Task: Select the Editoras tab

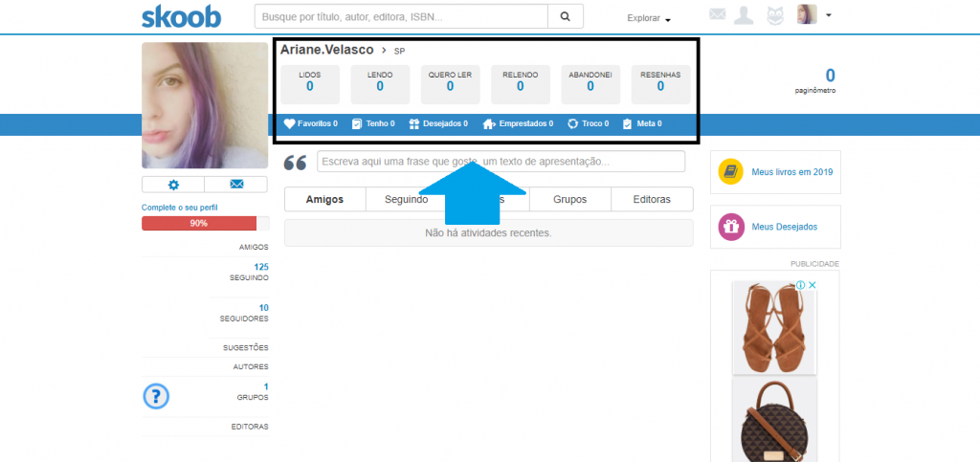Action: (652, 200)
